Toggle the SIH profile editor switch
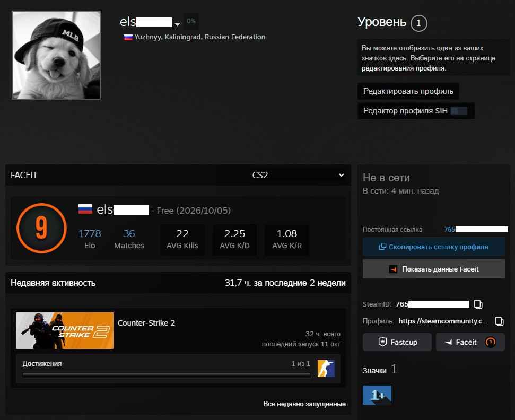515x420 pixels. pos(459,111)
